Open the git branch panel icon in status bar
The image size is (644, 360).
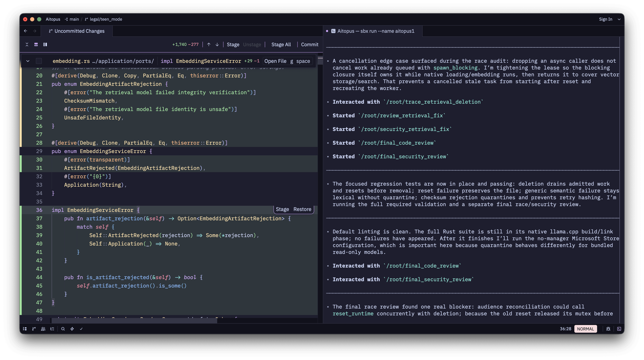click(34, 329)
